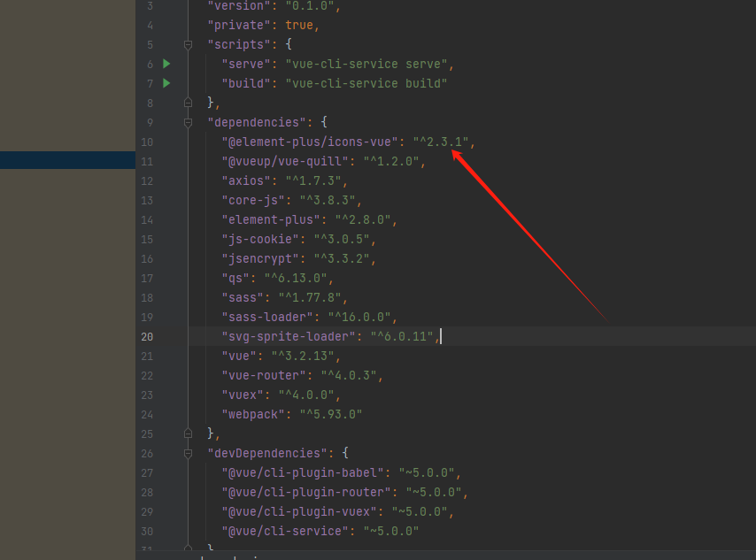
Task: Collapse the "dependencies" block fold marker
Action: [x=188, y=122]
